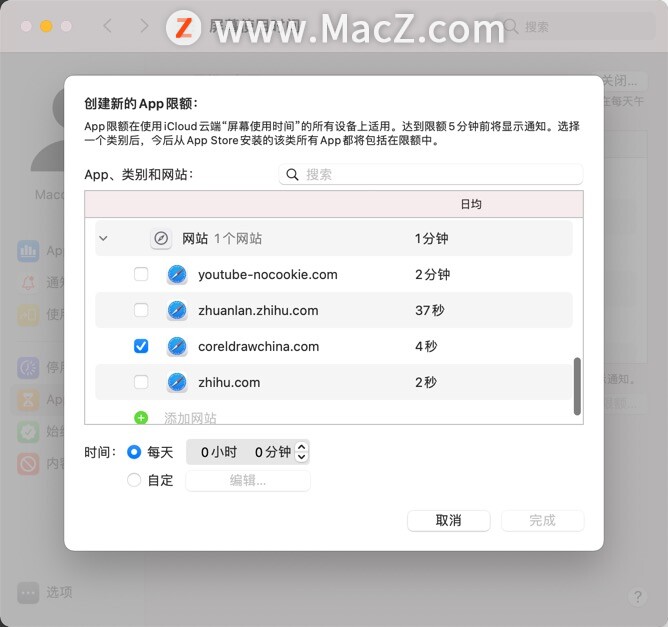Click the 添加网站 label
Viewport: 668px width, 627px height.
point(190,418)
